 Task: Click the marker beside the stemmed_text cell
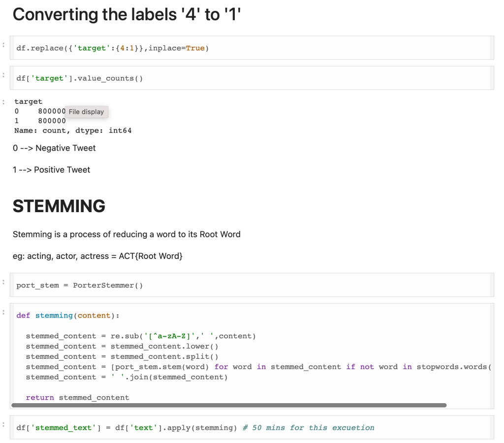point(3,424)
